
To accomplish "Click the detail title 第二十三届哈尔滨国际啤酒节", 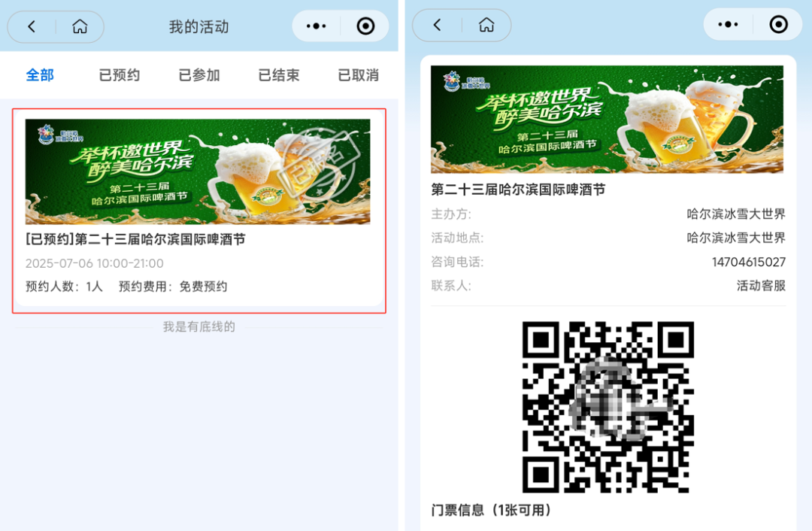I will pyautogui.click(x=518, y=190).
